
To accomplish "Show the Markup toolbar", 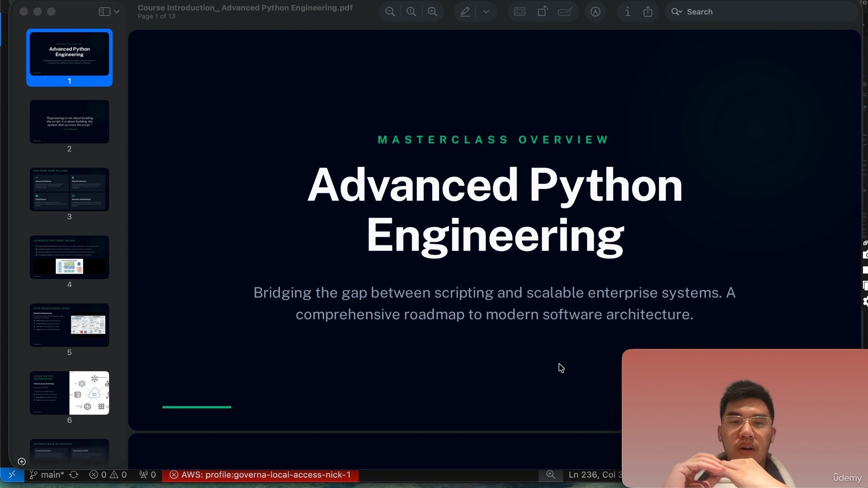I will point(596,12).
